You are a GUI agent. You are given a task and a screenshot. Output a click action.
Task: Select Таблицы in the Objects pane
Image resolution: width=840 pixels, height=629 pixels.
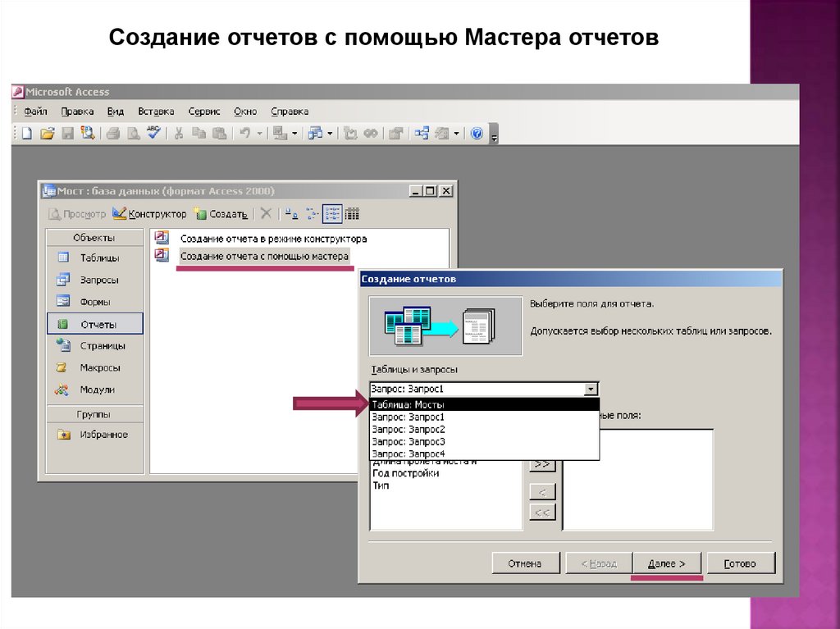(98, 258)
